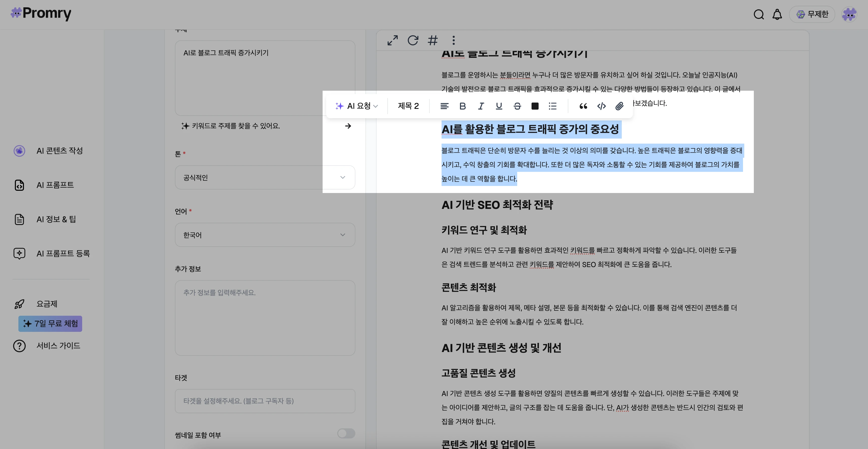Toggle the 썸네일 포함 여부 switch
Image resolution: width=868 pixels, height=449 pixels.
click(346, 434)
